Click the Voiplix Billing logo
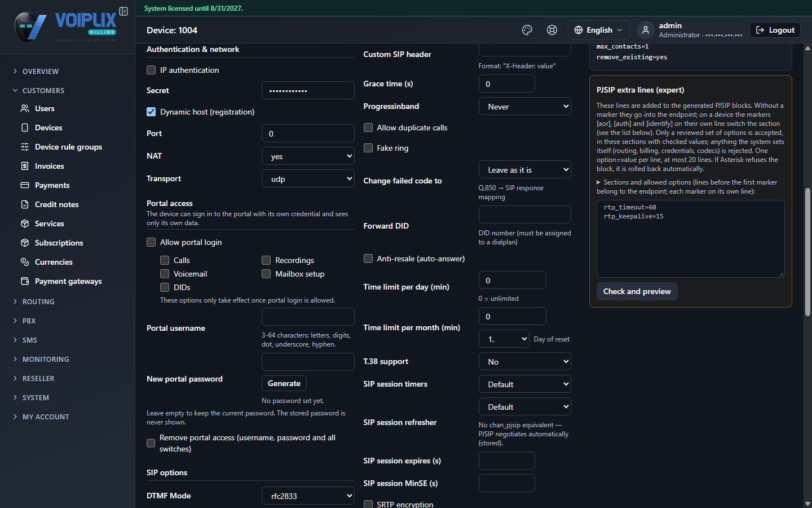This screenshot has height=508, width=812. tap(67, 27)
